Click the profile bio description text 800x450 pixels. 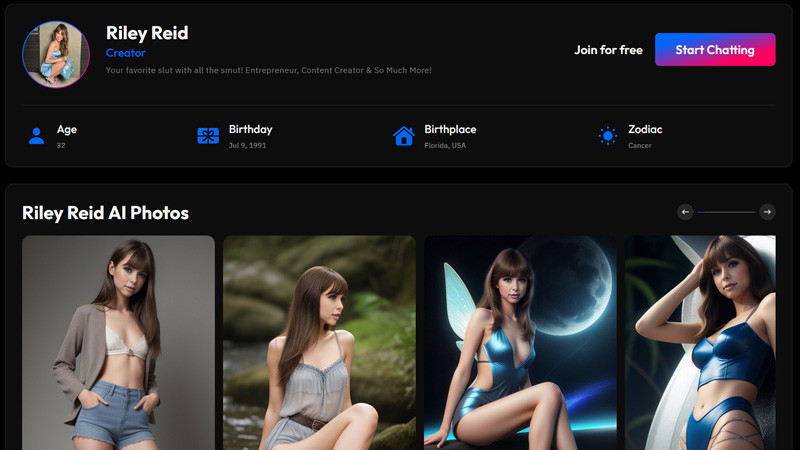tap(268, 70)
